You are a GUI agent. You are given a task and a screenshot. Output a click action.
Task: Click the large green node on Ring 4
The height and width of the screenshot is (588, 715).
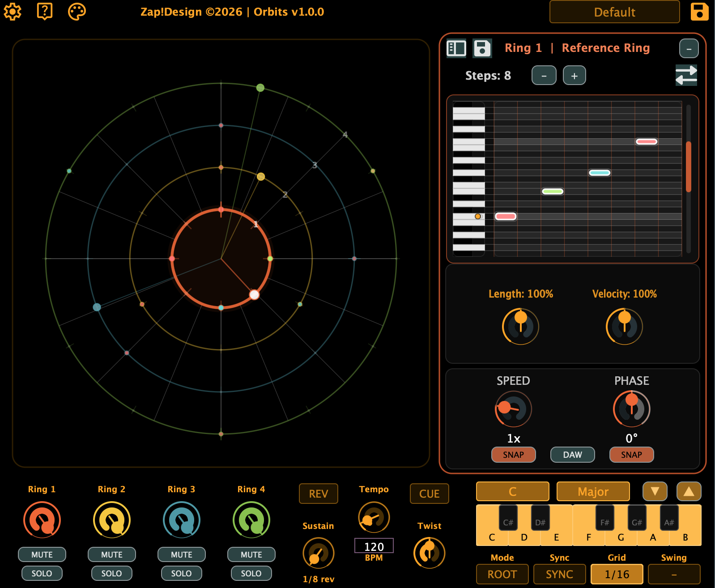click(260, 88)
